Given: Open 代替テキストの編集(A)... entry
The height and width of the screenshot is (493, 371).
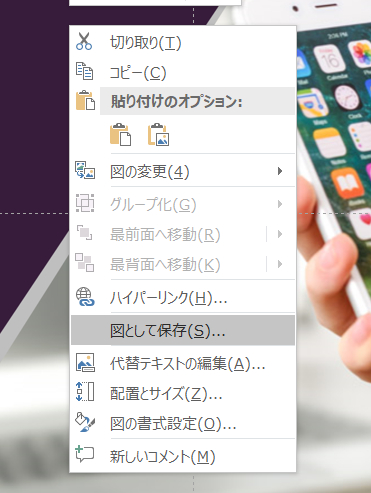Looking at the screenshot, I should click(x=183, y=363).
